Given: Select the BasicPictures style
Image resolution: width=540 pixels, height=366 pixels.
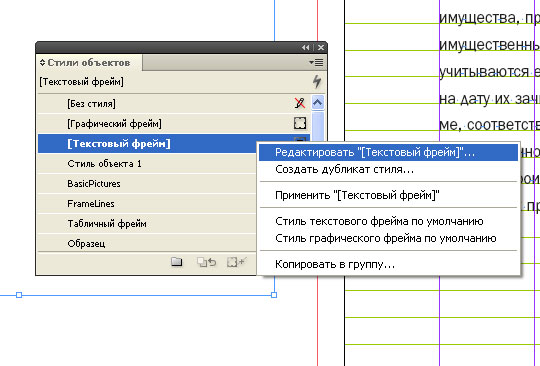Looking at the screenshot, I should click(x=147, y=184).
